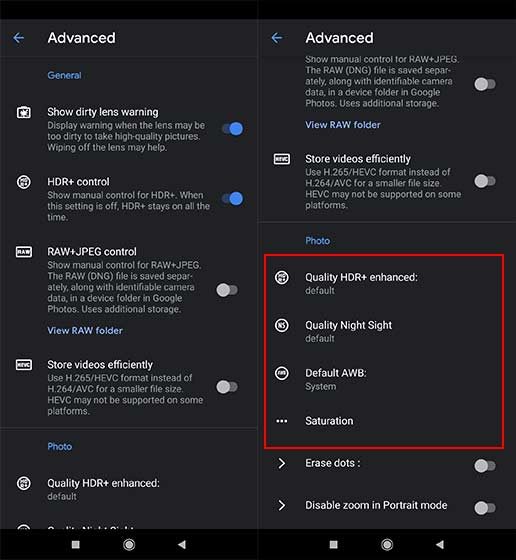Image resolution: width=516 pixels, height=560 pixels.
Task: Open View RAW folder link on left screen
Action: pos(85,331)
